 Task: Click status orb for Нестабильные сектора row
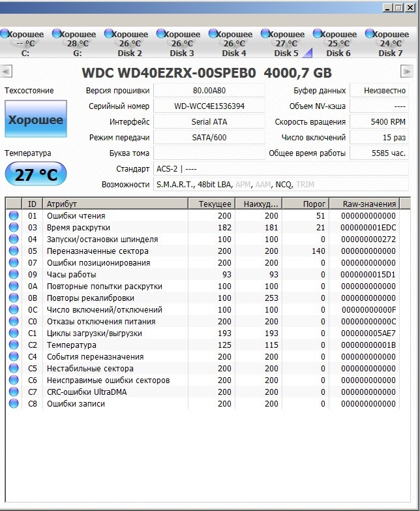pyautogui.click(x=14, y=369)
